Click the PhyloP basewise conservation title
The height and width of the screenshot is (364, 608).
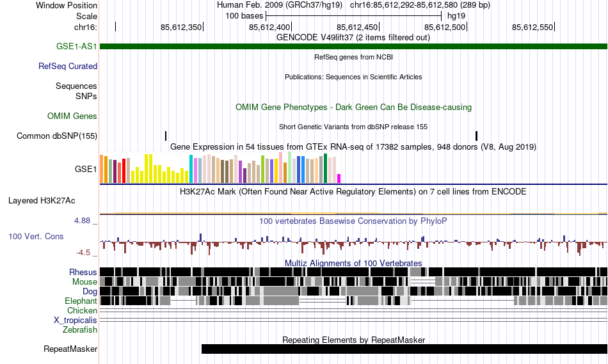tap(353, 221)
